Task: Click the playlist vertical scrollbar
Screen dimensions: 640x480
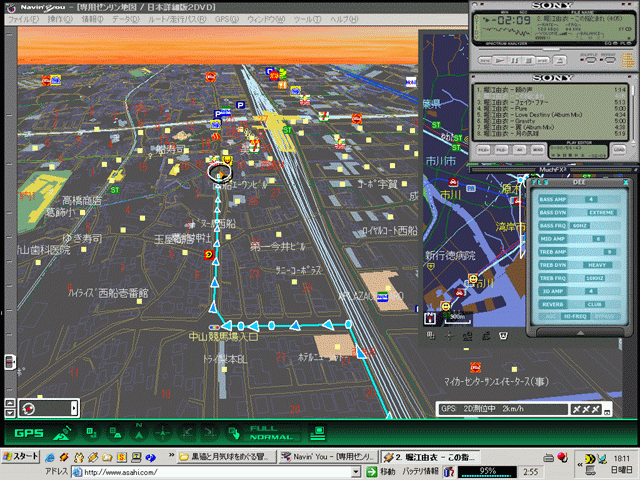Action: point(633,112)
